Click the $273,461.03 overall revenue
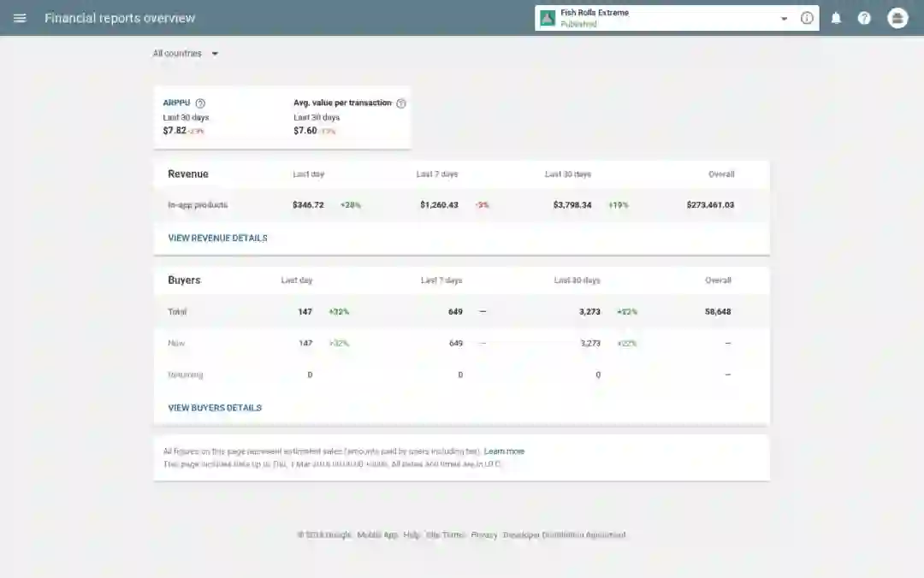Viewport: 924px width, 578px height. pos(710,205)
